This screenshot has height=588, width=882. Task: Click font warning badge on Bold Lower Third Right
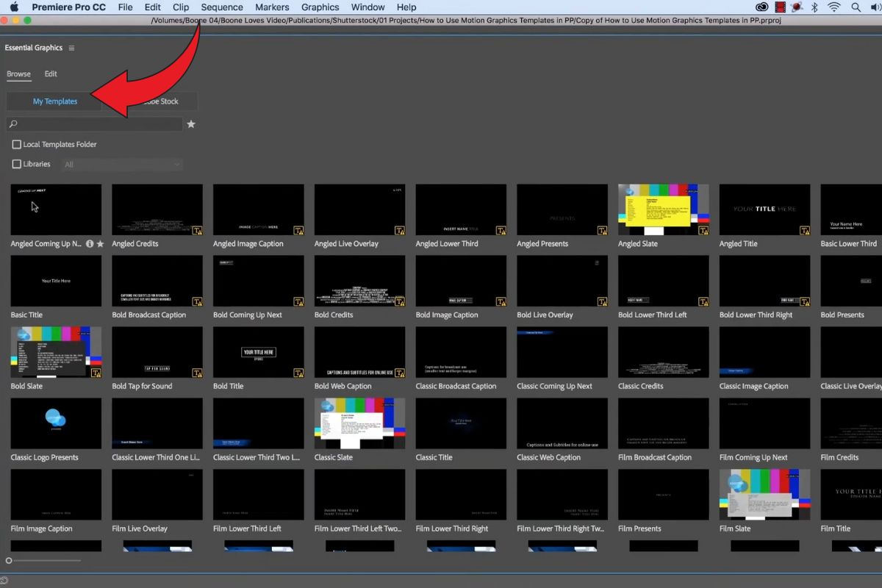click(806, 301)
